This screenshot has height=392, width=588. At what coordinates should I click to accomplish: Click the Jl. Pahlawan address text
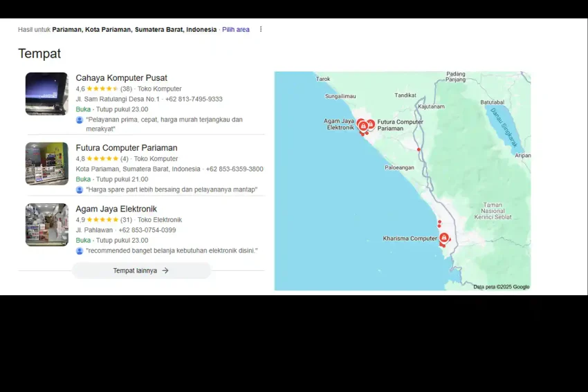94,230
